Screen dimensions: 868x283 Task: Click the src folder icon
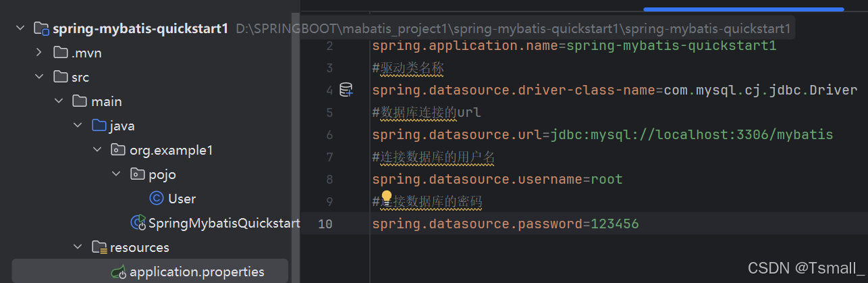61,77
